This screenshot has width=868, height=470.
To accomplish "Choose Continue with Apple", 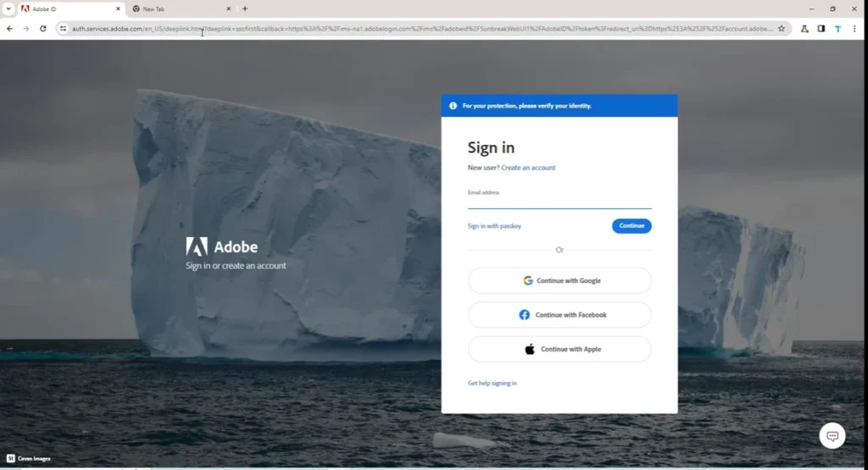I will coord(559,350).
